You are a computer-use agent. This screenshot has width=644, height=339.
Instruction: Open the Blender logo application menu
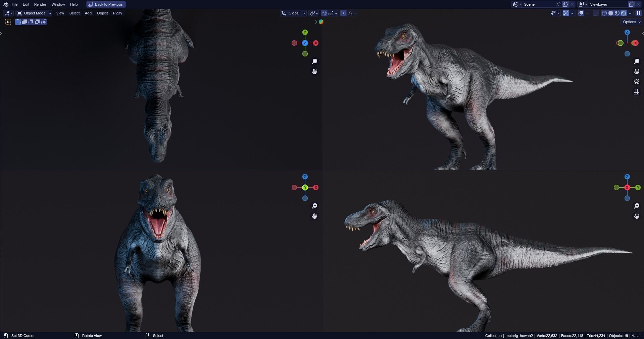(x=6, y=4)
